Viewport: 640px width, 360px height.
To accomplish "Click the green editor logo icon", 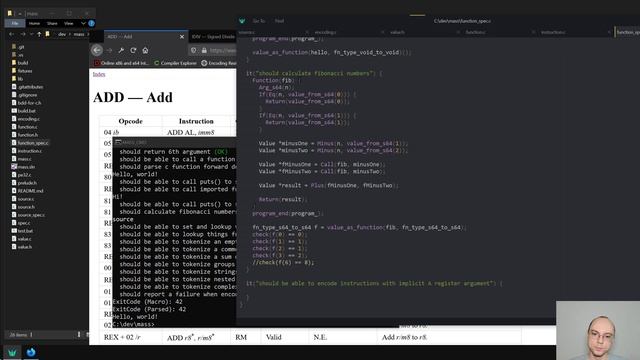I will tap(242, 21).
